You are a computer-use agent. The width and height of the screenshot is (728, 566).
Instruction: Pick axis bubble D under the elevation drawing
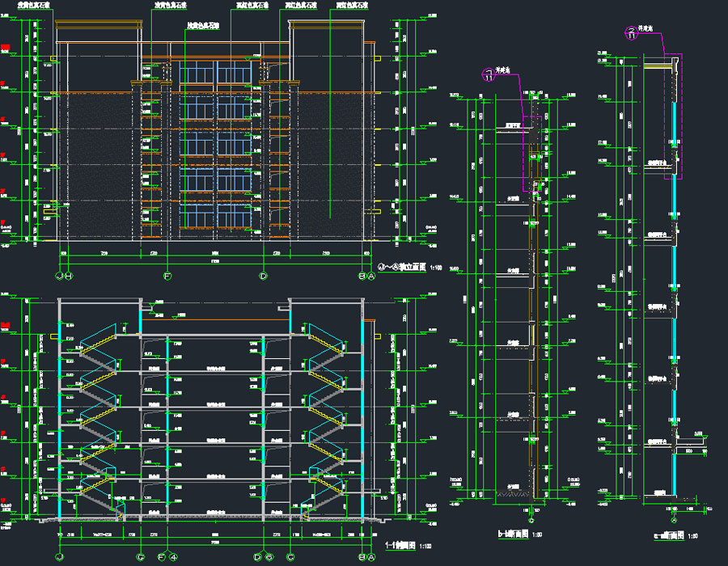click(x=263, y=276)
